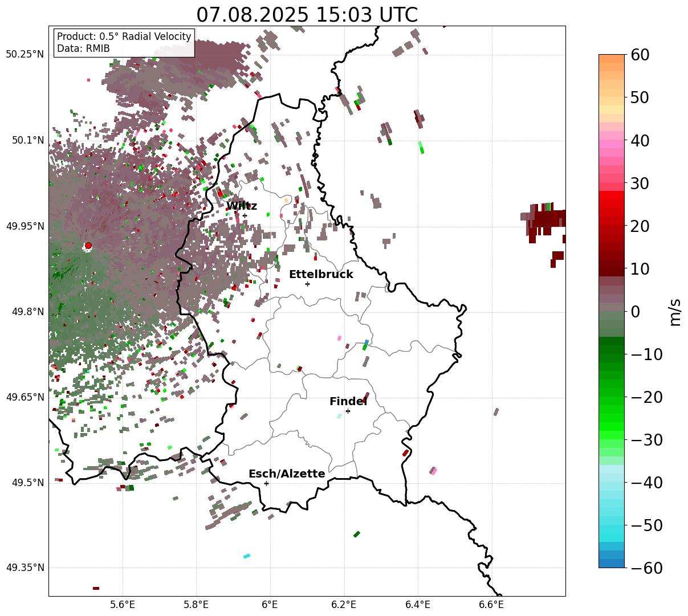The width and height of the screenshot is (688, 616).
Task: Click the Wiltz station label
Action: 242,206
